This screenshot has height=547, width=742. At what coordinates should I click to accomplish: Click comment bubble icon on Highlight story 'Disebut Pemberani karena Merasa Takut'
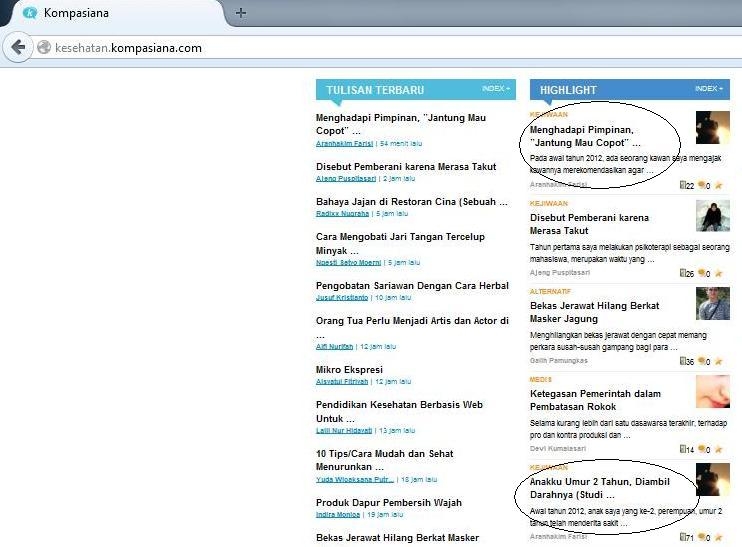(x=701, y=274)
